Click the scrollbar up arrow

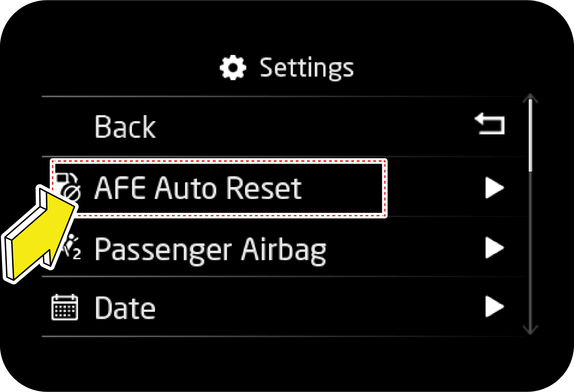(530, 99)
